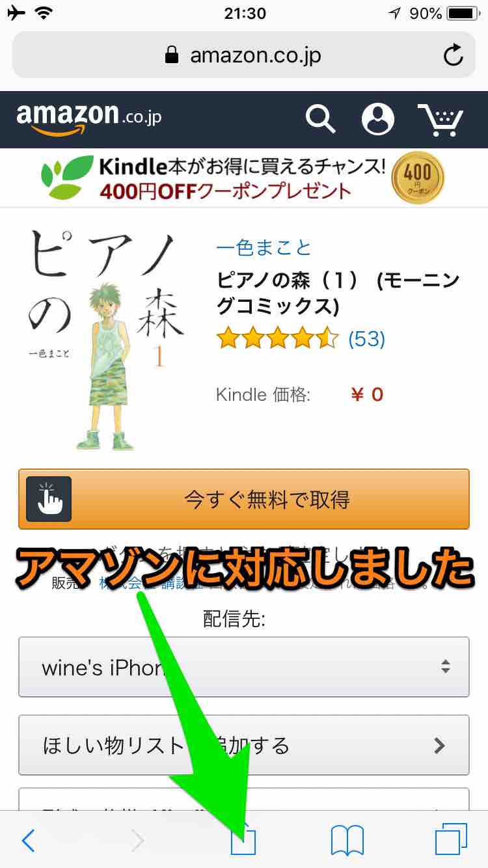Viewport: 488px width, 868px height.
Task: Tap the Amazon search magnifier icon
Action: pyautogui.click(x=320, y=119)
